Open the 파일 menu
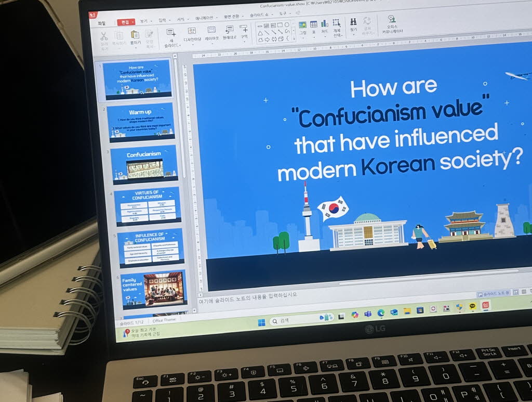The width and height of the screenshot is (532, 402). pyautogui.click(x=101, y=23)
